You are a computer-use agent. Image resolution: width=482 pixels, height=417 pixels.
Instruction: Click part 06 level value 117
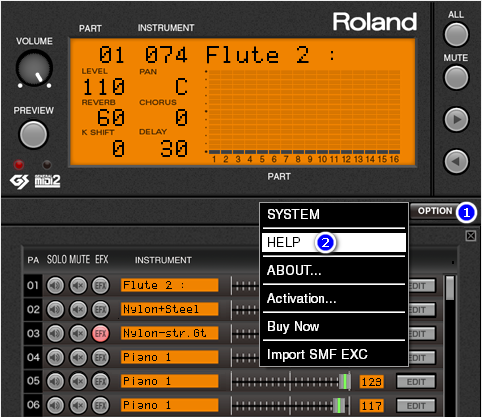point(371,406)
